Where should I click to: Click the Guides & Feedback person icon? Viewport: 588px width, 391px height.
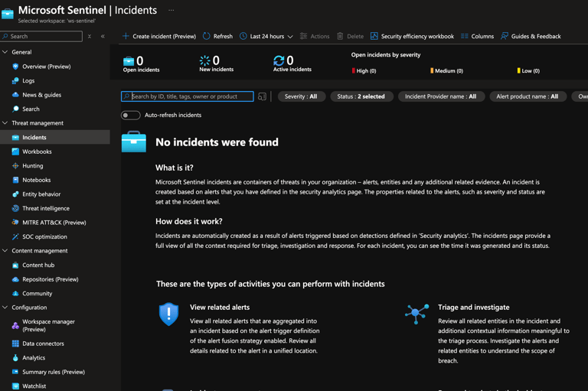point(505,36)
